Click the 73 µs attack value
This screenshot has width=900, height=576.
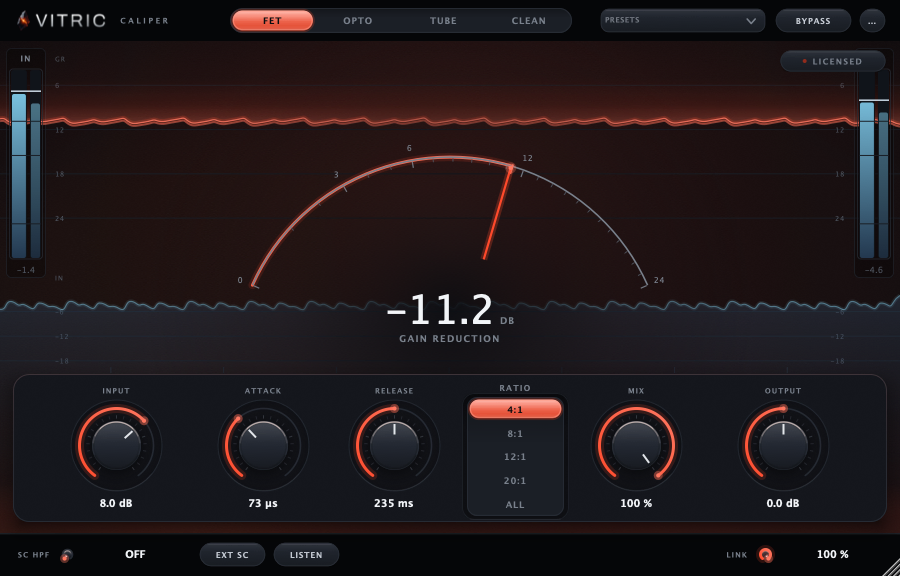point(263,503)
